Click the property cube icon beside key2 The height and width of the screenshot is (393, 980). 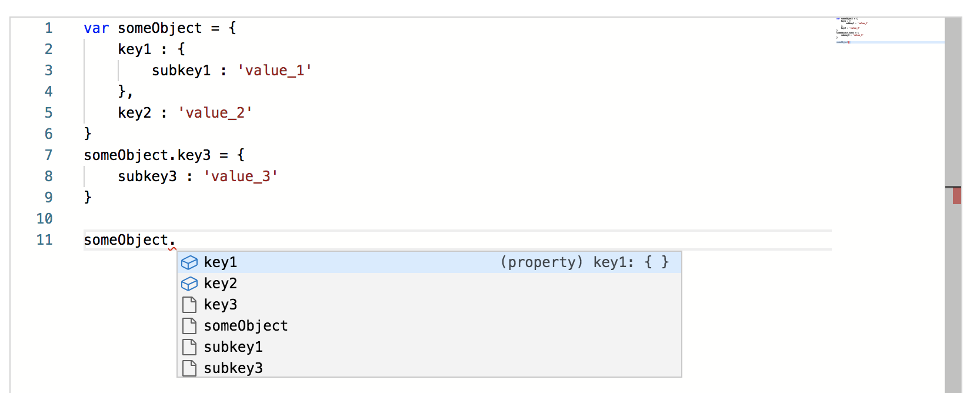(x=189, y=284)
